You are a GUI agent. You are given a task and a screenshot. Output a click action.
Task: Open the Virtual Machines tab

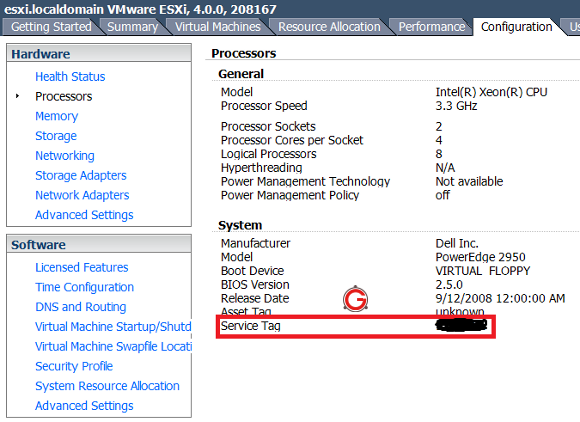tap(218, 27)
